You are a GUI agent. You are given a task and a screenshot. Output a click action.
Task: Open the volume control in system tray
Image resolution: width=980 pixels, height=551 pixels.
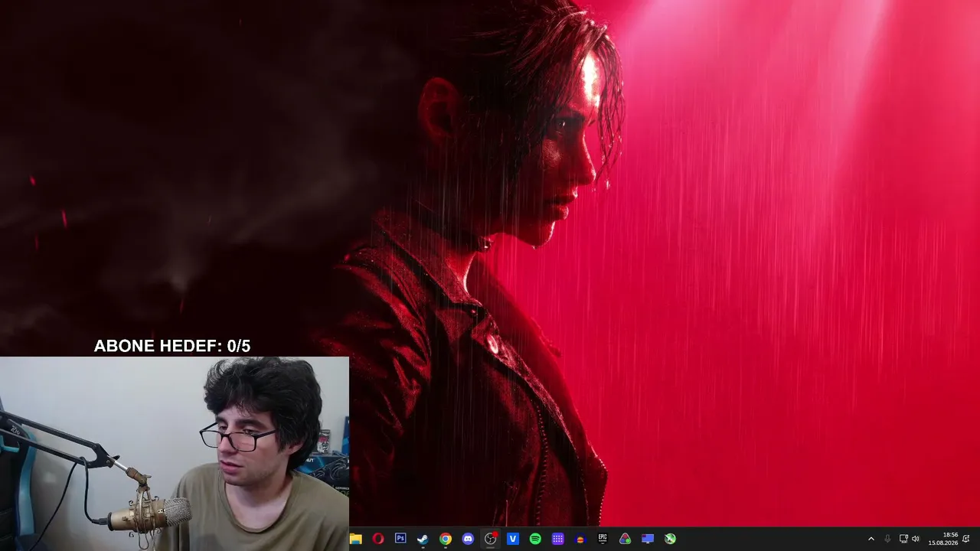point(916,539)
